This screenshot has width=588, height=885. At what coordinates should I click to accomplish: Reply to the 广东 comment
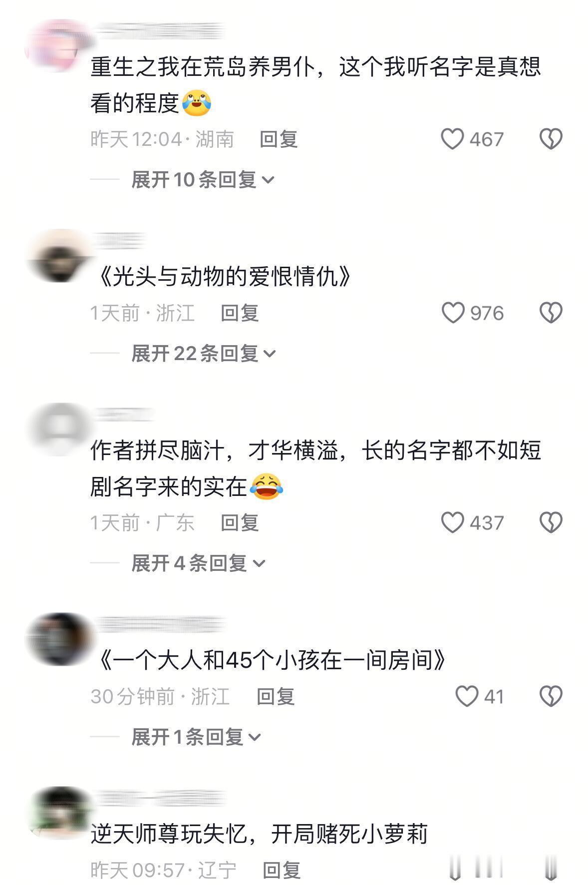click(x=240, y=523)
